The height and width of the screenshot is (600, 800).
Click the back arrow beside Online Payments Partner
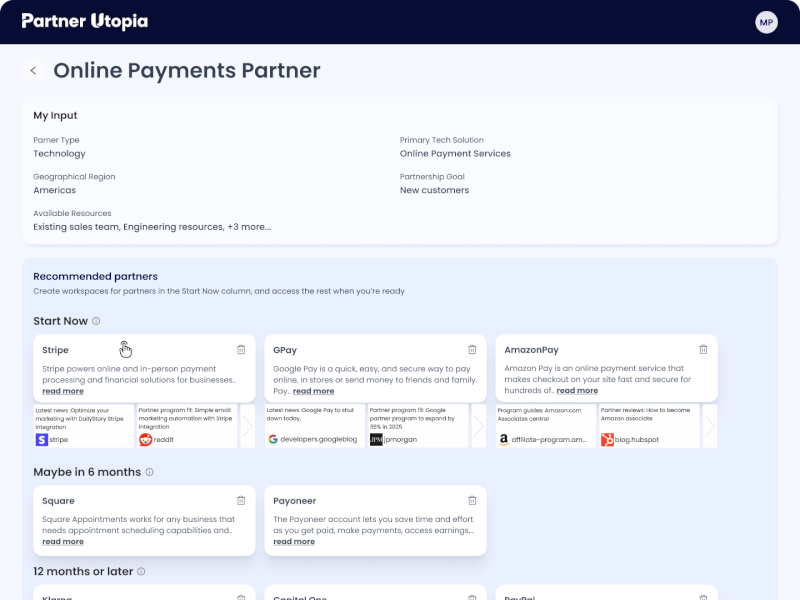pos(33,71)
